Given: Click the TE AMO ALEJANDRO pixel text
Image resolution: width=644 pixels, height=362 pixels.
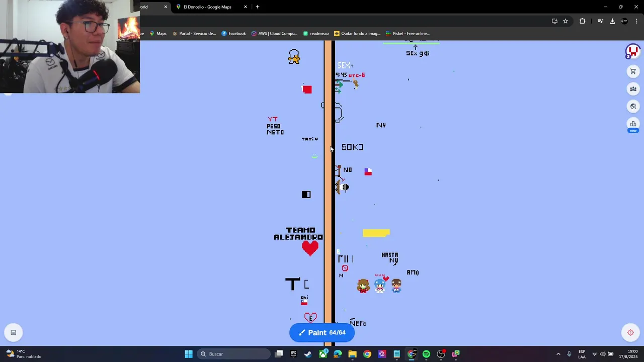Looking at the screenshot, I should click(298, 234).
